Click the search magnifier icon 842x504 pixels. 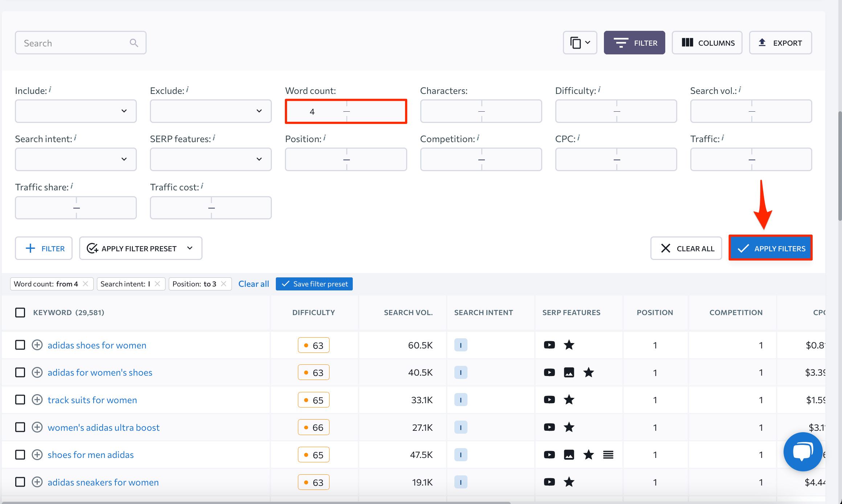[x=134, y=43]
